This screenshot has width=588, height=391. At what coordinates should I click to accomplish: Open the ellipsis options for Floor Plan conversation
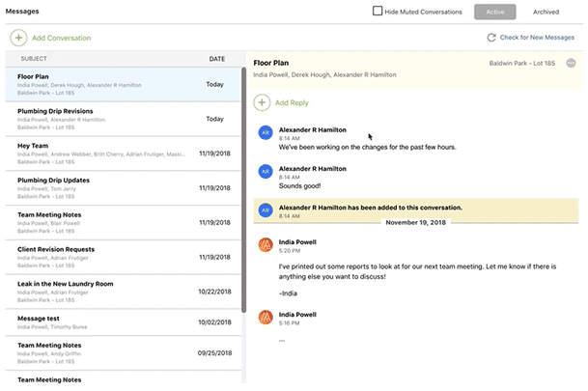571,63
